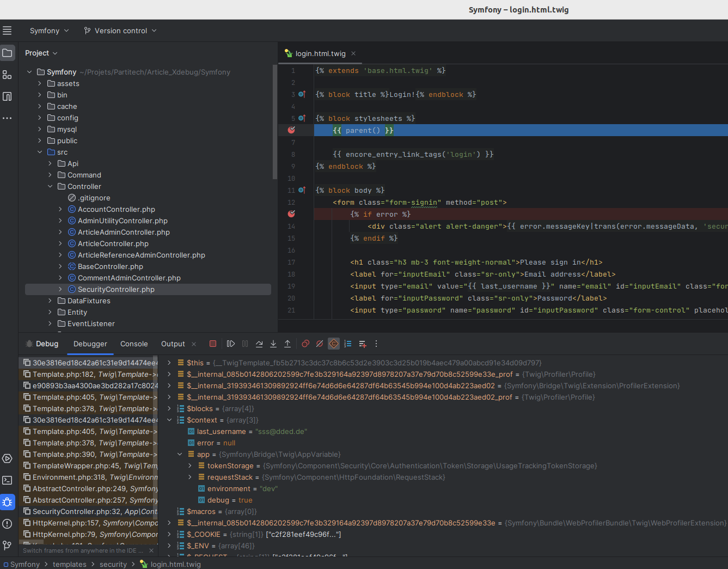Collapse the $context variable node
Screen dimensions: 728x569
[169, 420]
